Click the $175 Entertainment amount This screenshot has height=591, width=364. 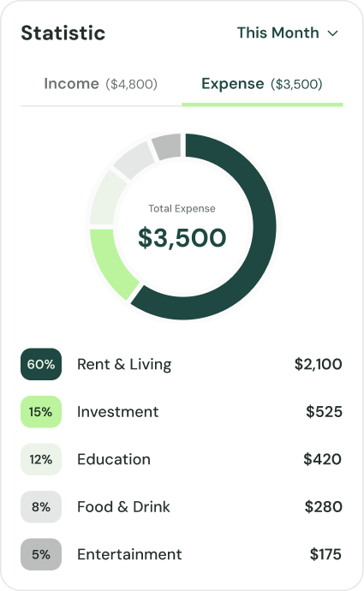(325, 554)
